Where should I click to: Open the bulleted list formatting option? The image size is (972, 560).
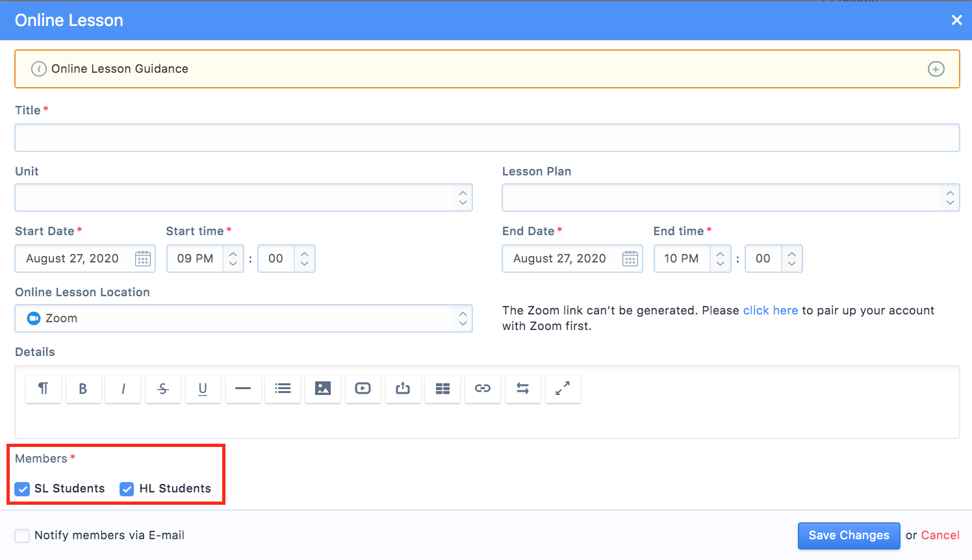(283, 388)
